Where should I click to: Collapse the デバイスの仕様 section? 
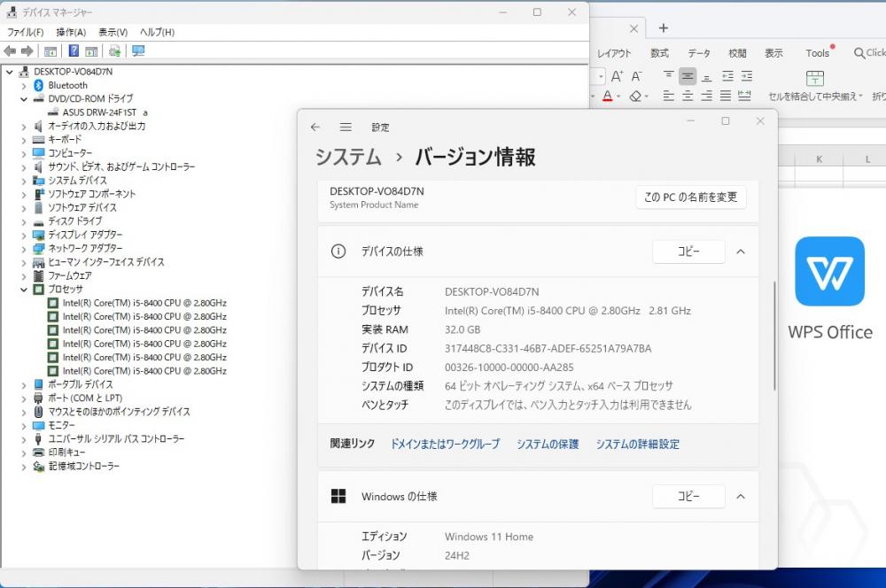click(x=741, y=251)
